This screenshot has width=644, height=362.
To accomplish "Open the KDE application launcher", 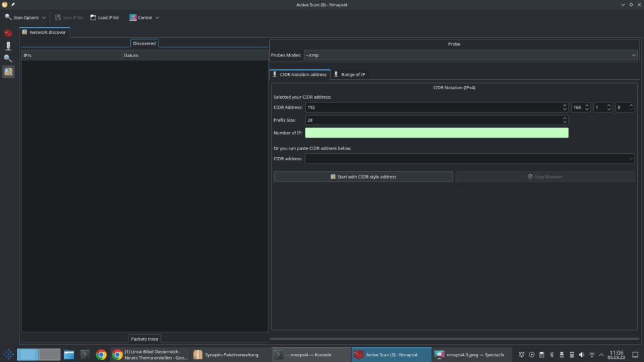I will (x=8, y=354).
